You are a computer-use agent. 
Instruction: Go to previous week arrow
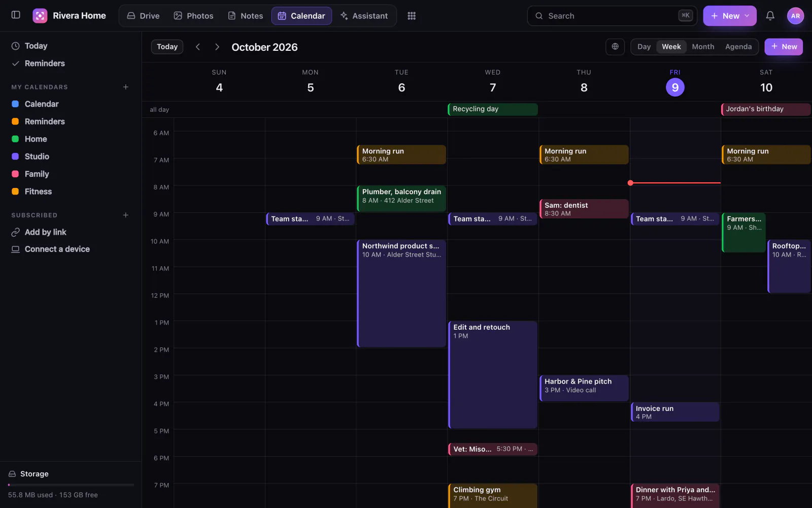point(198,47)
